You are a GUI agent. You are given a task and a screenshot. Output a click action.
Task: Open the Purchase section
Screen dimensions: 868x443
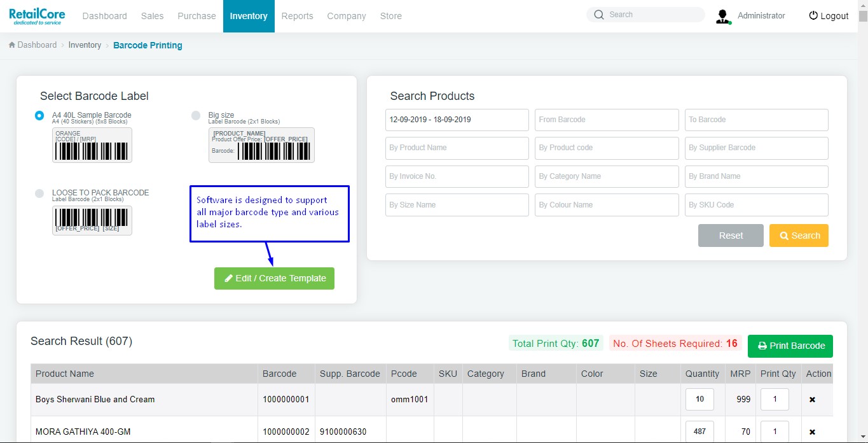pyautogui.click(x=196, y=16)
